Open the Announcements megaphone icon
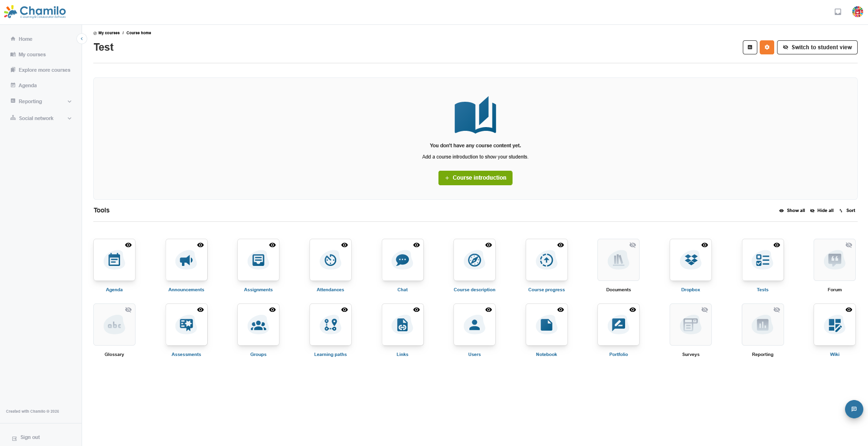The height and width of the screenshot is (446, 868). pos(186,260)
